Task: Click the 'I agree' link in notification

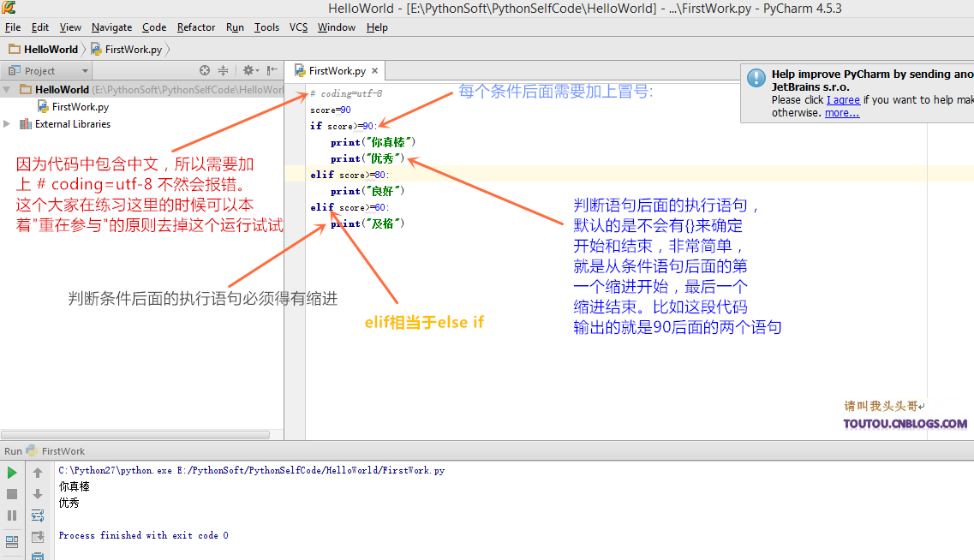Action: point(843,100)
